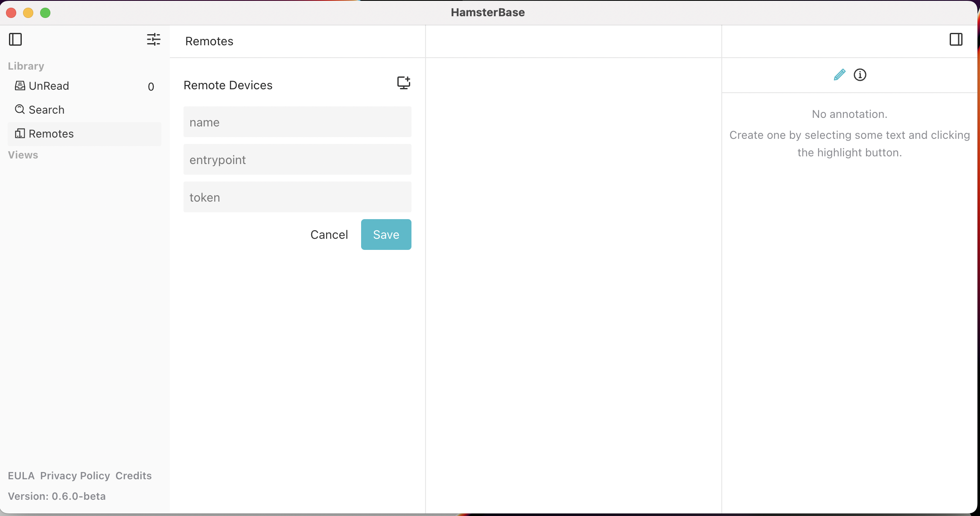Image resolution: width=980 pixels, height=516 pixels.
Task: Switch to the Remotes view
Action: [51, 133]
